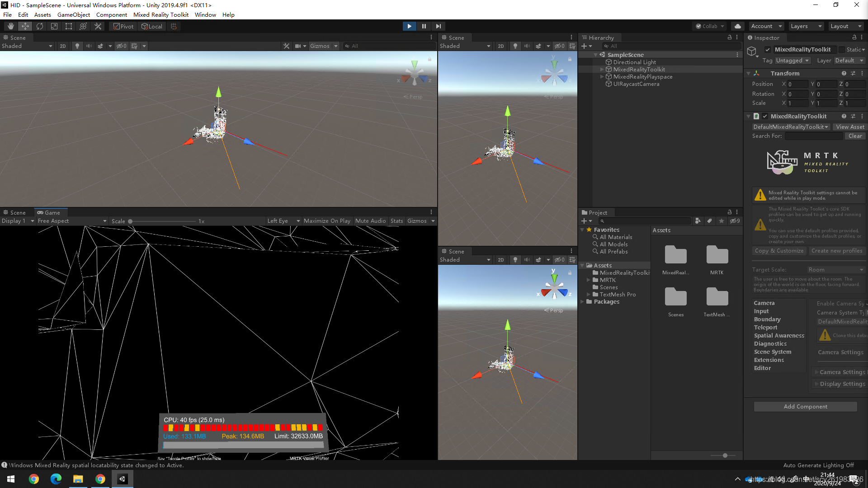Open the Tag Untagged dropdown
868x488 pixels.
pos(793,61)
